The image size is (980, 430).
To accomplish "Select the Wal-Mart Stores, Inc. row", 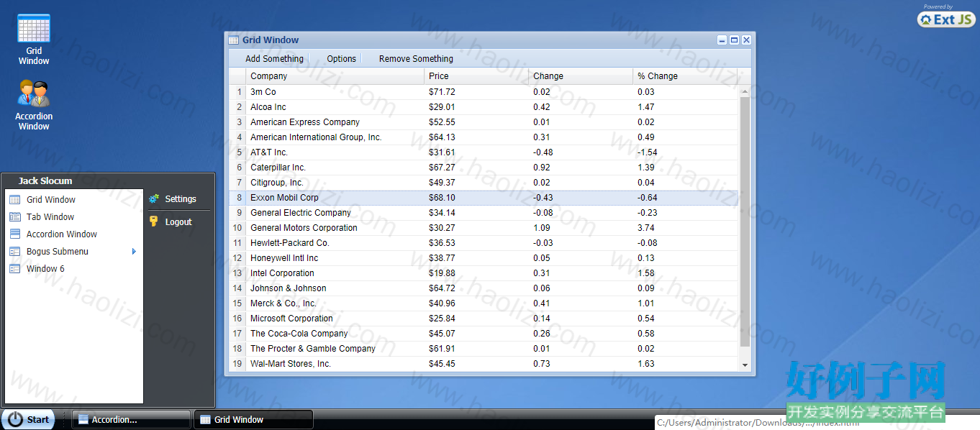I will [x=484, y=364].
